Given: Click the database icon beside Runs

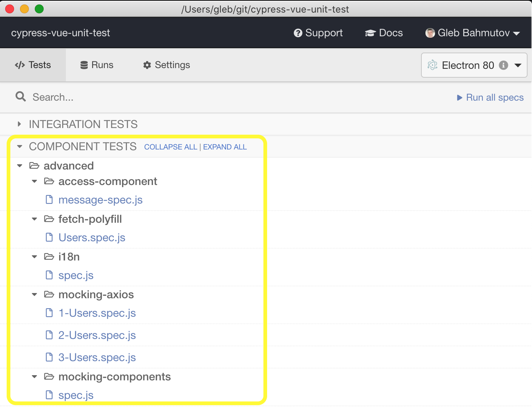Looking at the screenshot, I should [x=84, y=65].
